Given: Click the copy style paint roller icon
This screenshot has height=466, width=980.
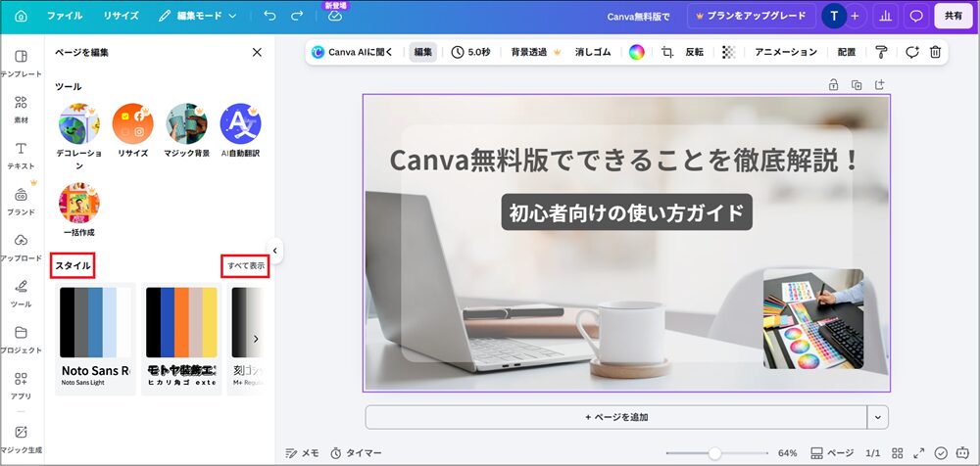Looking at the screenshot, I should [881, 53].
